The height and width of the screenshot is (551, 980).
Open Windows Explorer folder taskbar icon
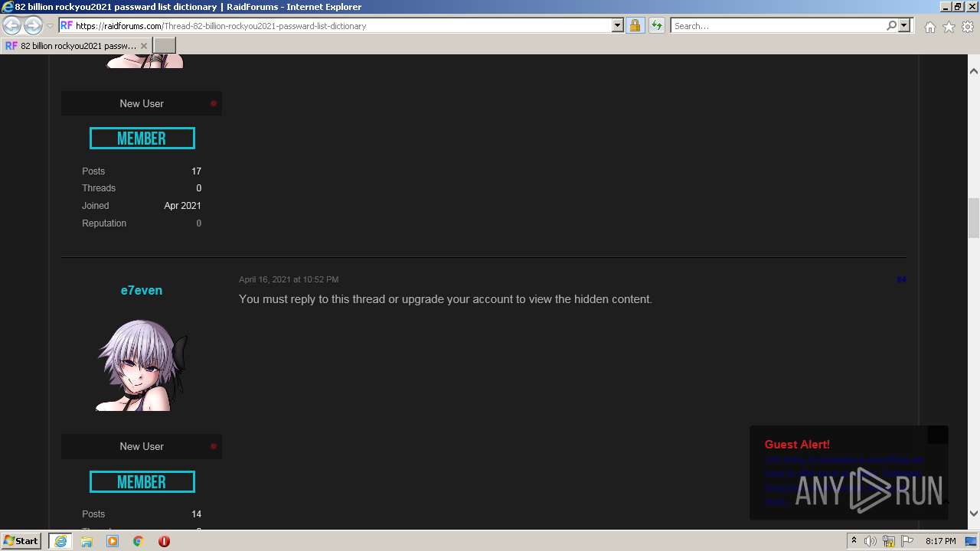[87, 541]
